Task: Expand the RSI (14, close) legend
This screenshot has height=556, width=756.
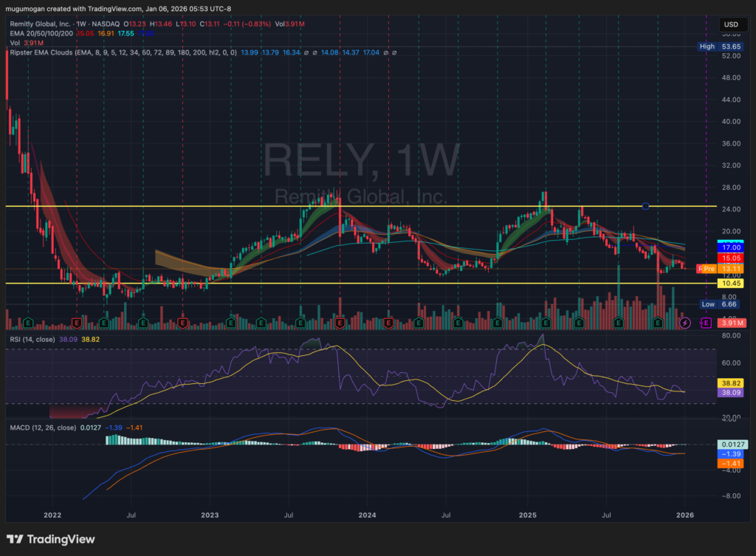Action: tap(35, 340)
